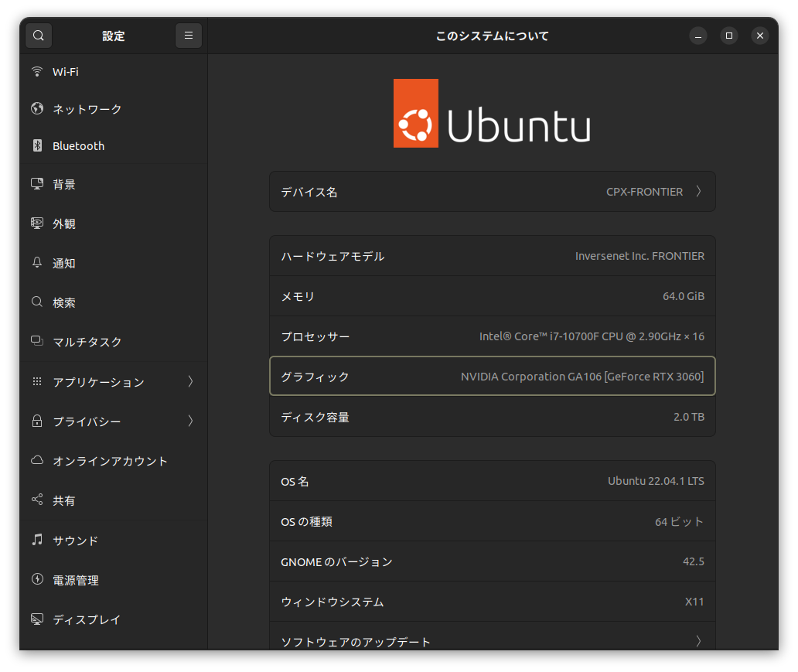Click the ディスプレイ screen icon
The height and width of the screenshot is (672, 798).
37,619
